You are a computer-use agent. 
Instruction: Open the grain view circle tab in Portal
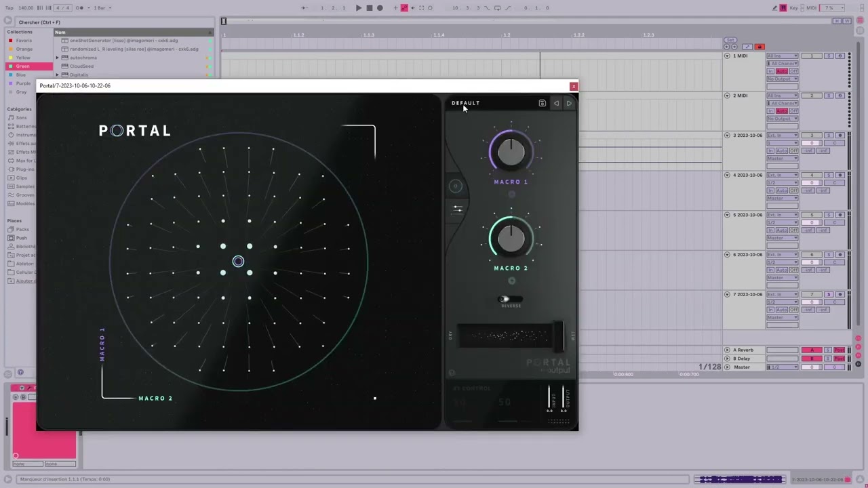[x=456, y=186]
